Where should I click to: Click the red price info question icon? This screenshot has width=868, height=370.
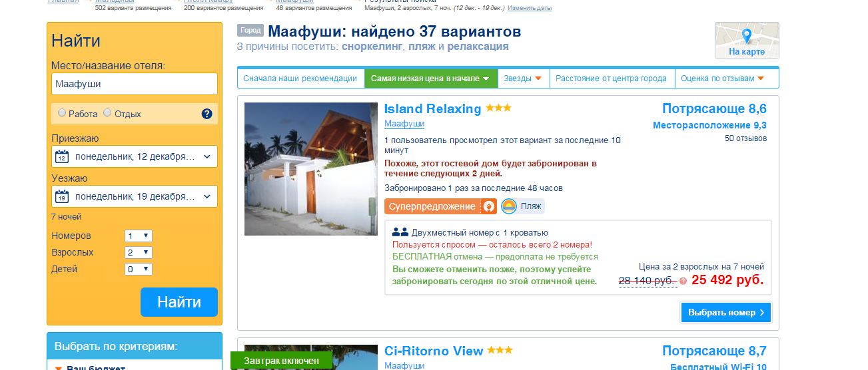[683, 281]
